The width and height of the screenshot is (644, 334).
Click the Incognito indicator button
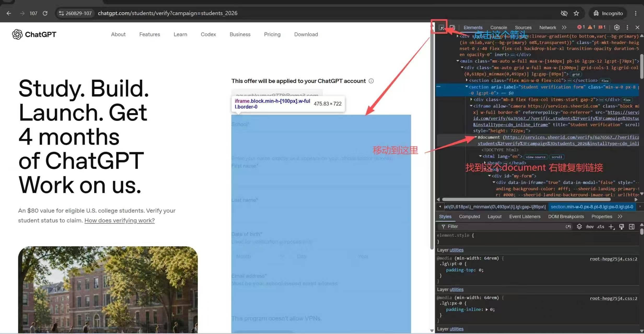coord(608,13)
